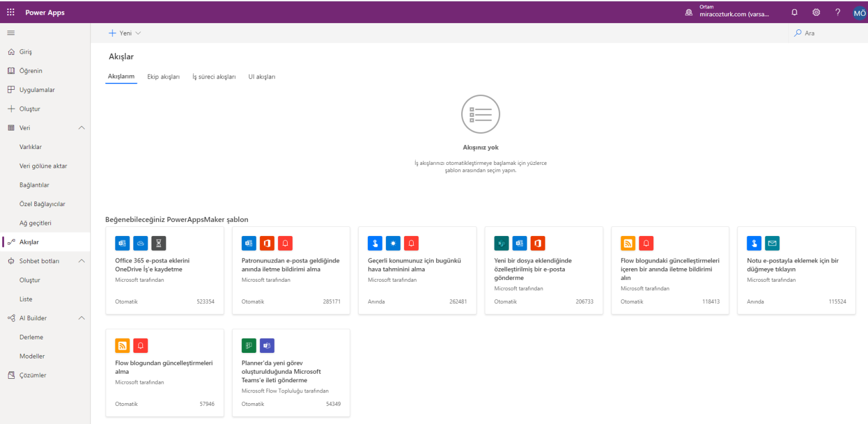Switch to the UI akışları tab
This screenshot has height=424, width=868.
click(x=262, y=77)
